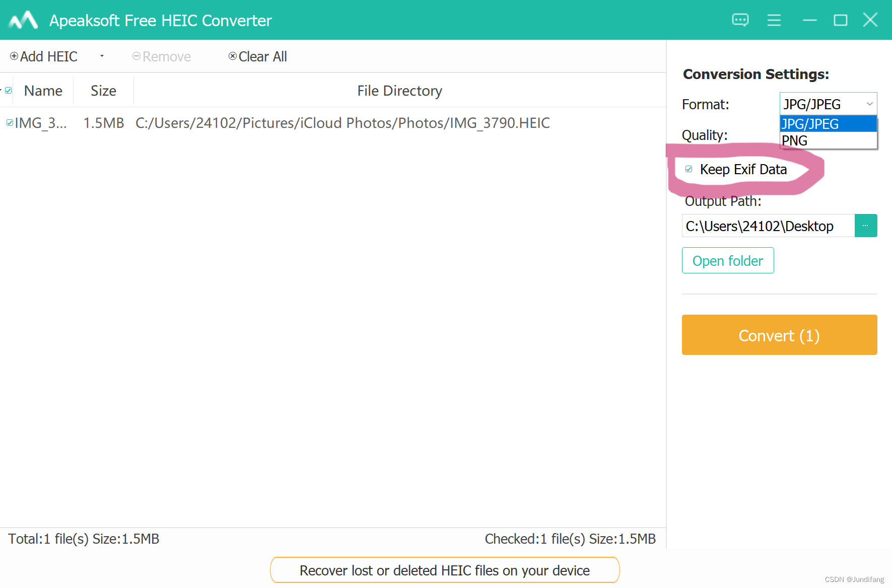The width and height of the screenshot is (892, 588).
Task: Click the Checked:1 file(s) status text
Action: (x=570, y=539)
